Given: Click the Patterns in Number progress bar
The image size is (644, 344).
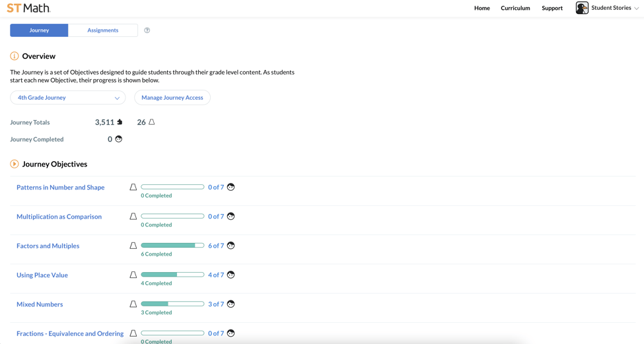Looking at the screenshot, I should [172, 188].
